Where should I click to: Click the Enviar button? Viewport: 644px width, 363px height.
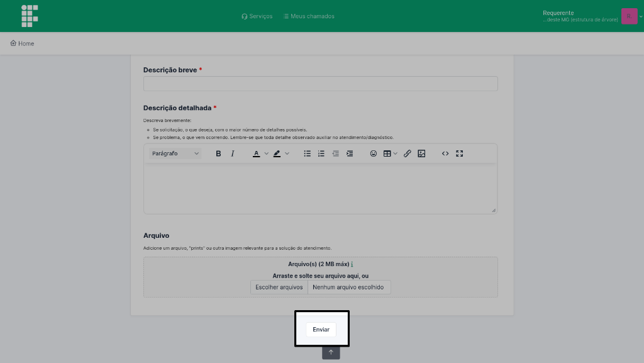321,330
